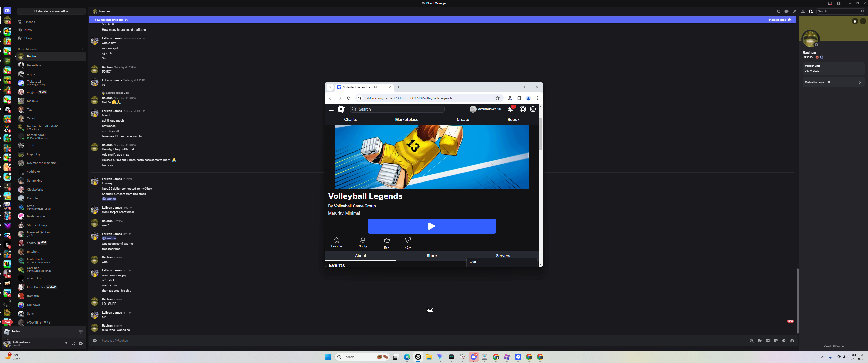Toggle the user profile sidebar
Viewport: 868px width, 363px height.
coord(811,11)
